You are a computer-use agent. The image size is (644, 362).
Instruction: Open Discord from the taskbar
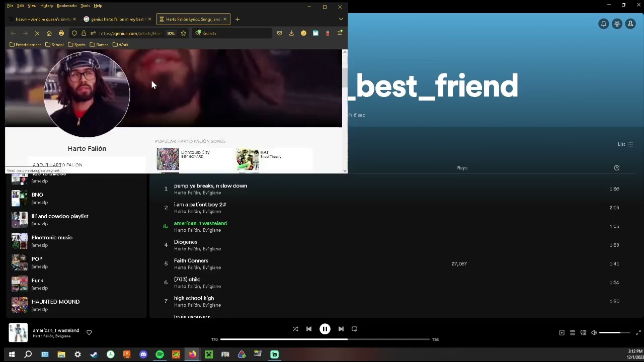[143, 354]
